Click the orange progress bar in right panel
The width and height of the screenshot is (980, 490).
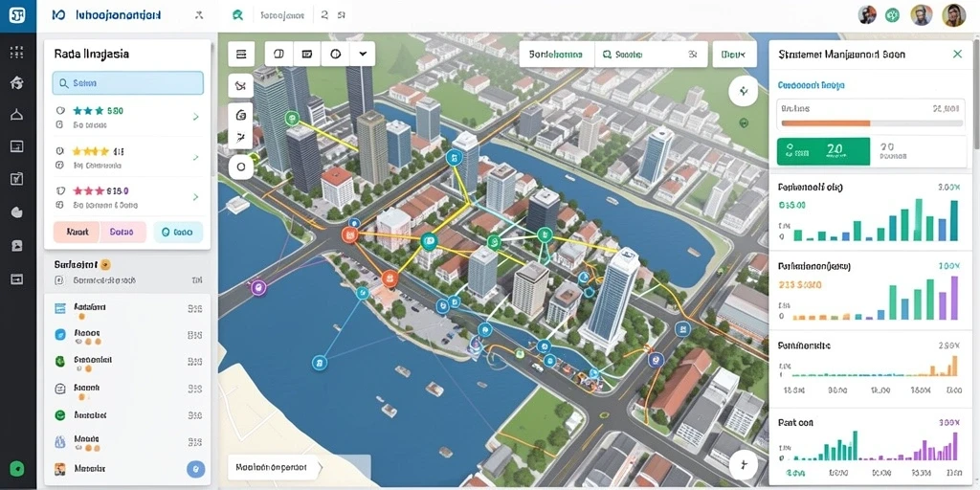826,123
